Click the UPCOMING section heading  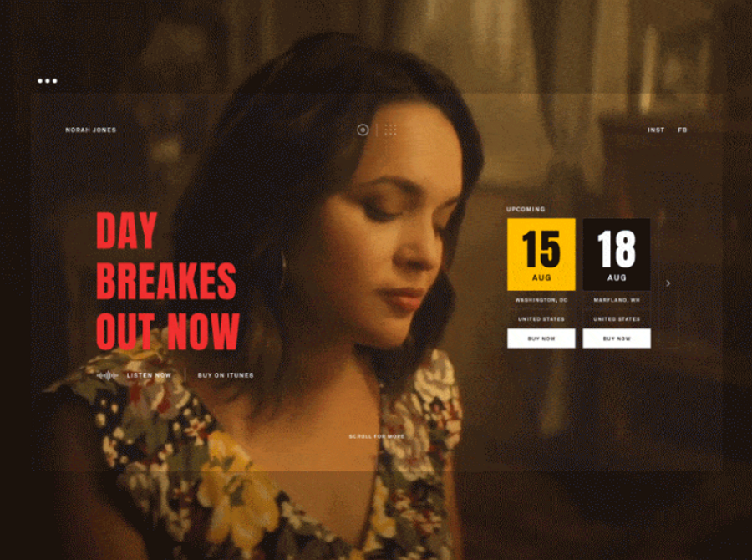(x=526, y=209)
